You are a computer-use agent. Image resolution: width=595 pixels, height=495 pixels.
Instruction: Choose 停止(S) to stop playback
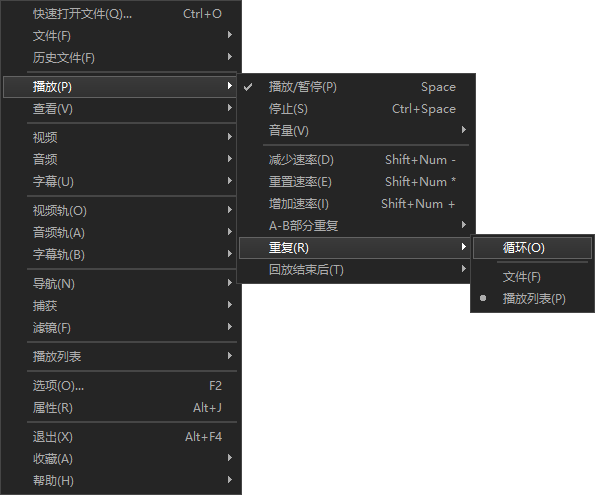tap(356, 109)
